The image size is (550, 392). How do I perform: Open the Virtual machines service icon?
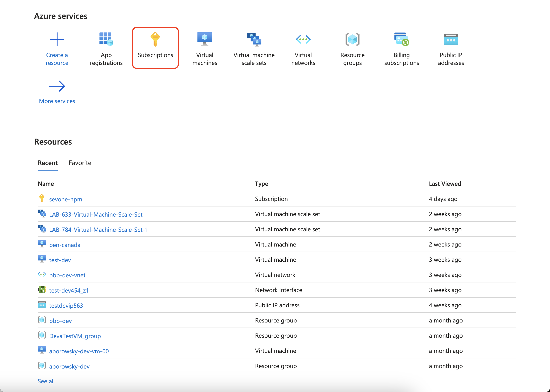click(x=205, y=39)
